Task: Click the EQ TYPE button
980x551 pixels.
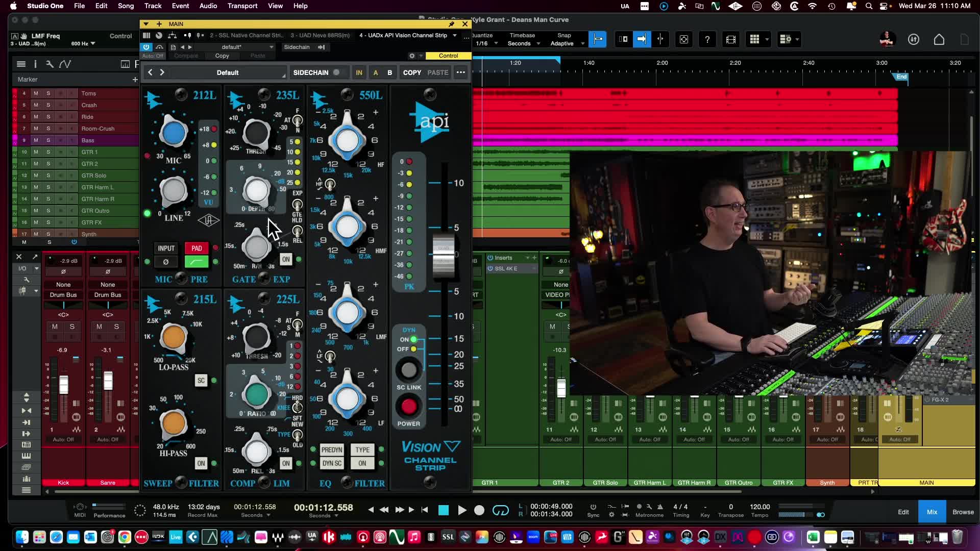Action: (362, 449)
